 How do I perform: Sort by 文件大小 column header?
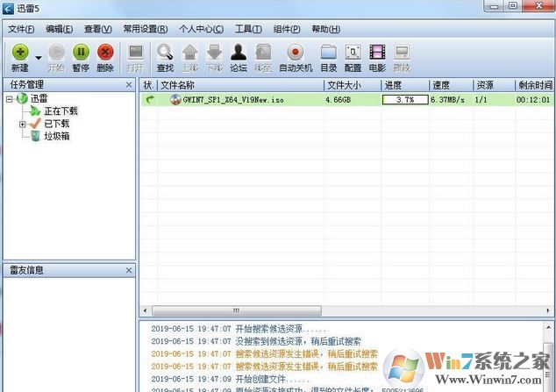point(352,85)
